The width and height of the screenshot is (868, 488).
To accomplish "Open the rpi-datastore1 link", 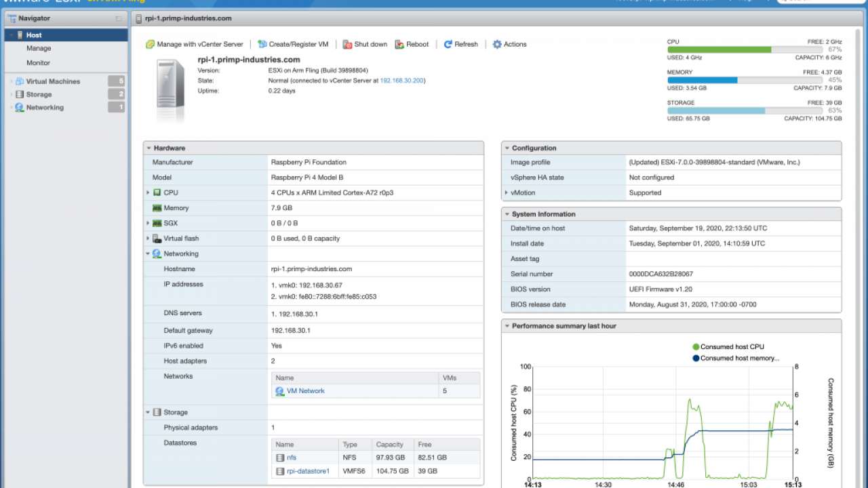I will tap(308, 471).
